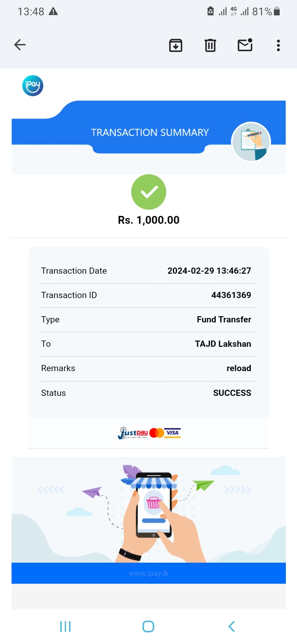Screen dimensions: 297x644
Task: Mark email as unread
Action: [x=245, y=45]
